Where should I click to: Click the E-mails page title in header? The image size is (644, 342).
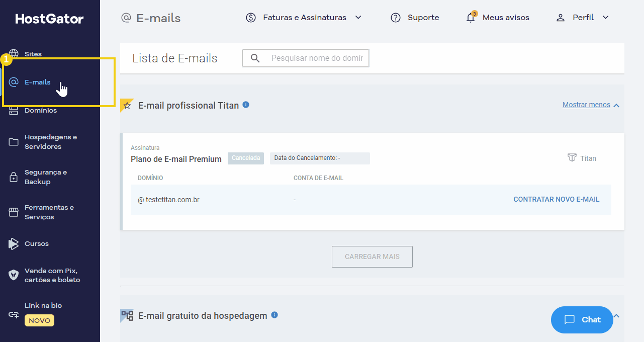[x=158, y=19]
